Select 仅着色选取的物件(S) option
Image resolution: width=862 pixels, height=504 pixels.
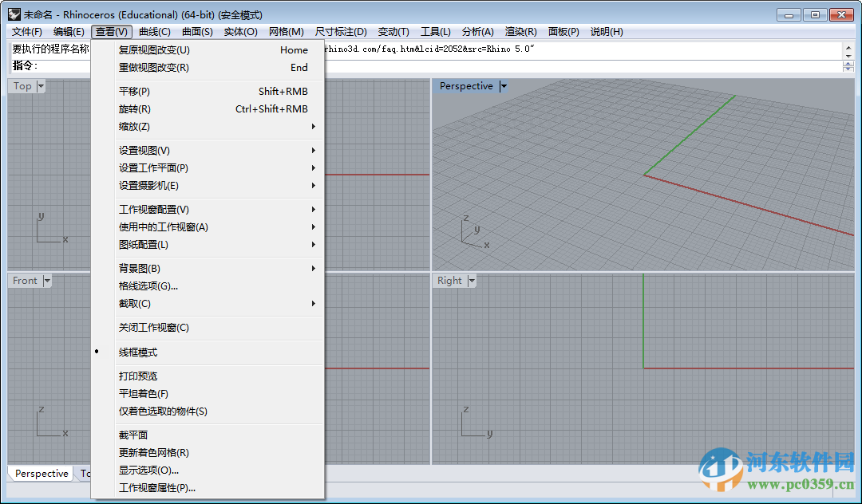208,411
